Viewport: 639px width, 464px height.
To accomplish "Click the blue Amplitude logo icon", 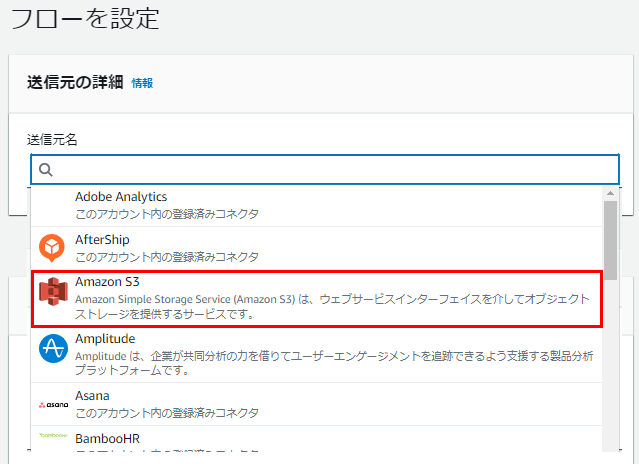I will pos(53,348).
